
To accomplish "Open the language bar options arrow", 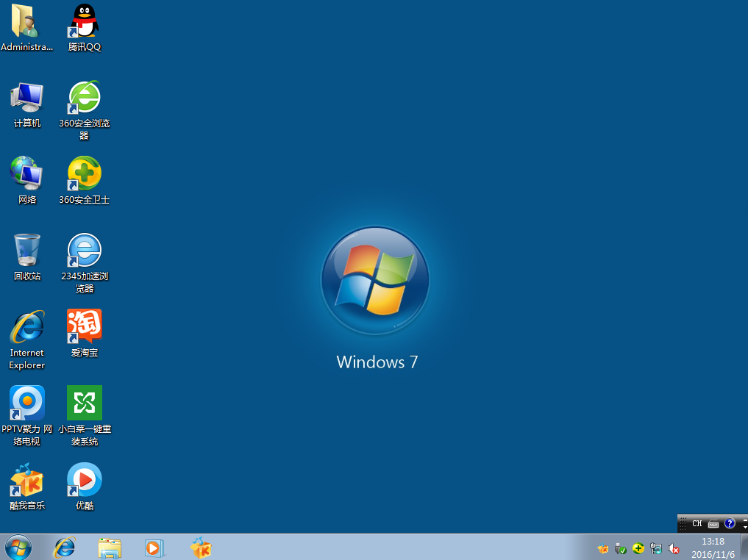I will point(745,527).
